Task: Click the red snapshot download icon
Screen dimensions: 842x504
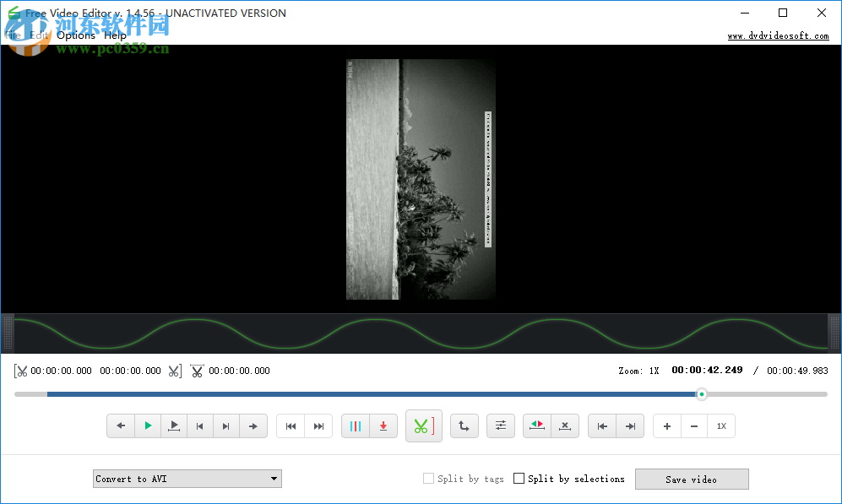Action: pos(383,425)
